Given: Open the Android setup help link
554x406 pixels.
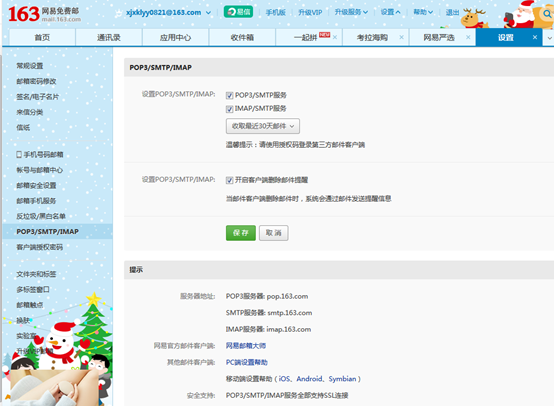Looking at the screenshot, I should 309,379.
